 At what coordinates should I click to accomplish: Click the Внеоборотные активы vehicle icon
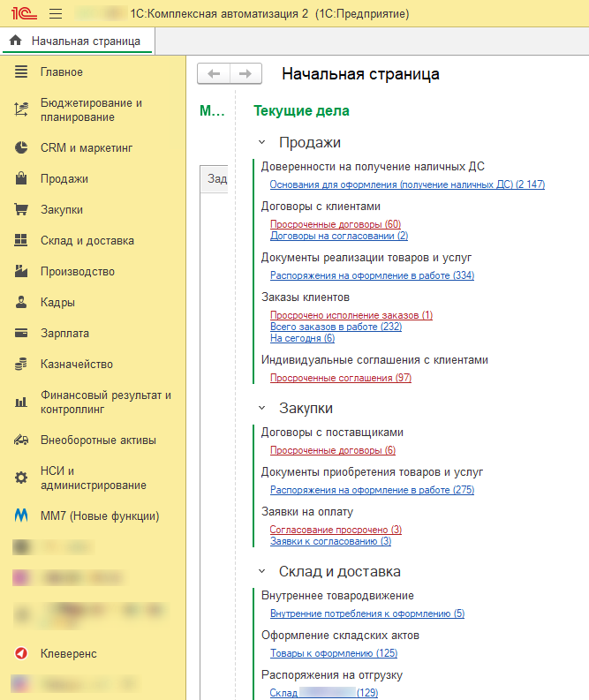21,440
